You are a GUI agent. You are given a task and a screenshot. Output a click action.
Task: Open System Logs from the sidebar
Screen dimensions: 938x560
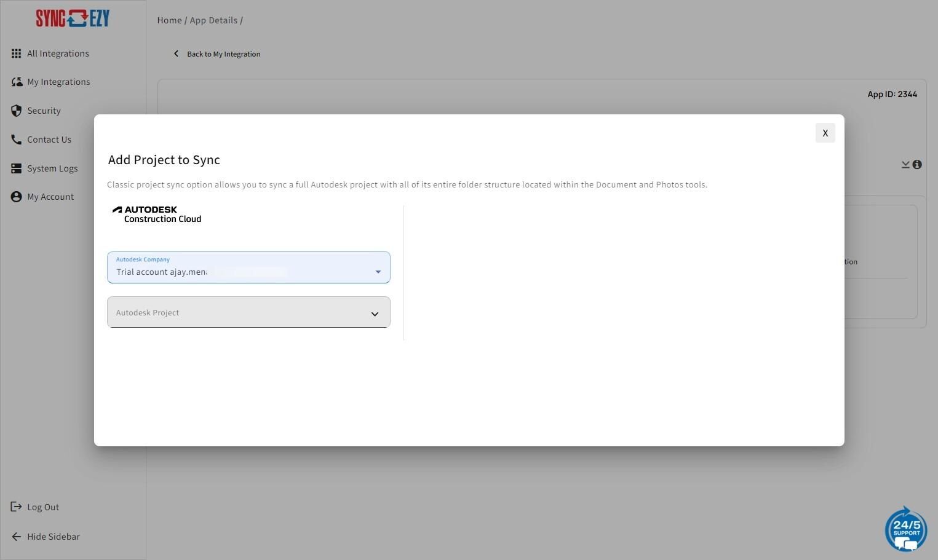click(52, 168)
